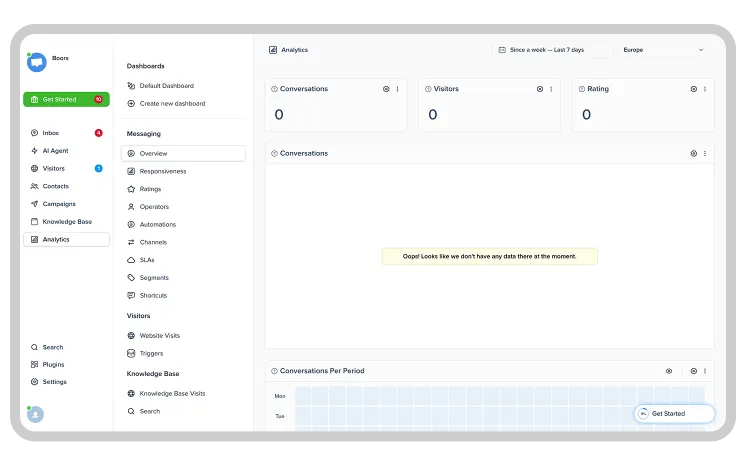This screenshot has width=746, height=465.
Task: Click the Visitors blue count badge
Action: [x=98, y=168]
